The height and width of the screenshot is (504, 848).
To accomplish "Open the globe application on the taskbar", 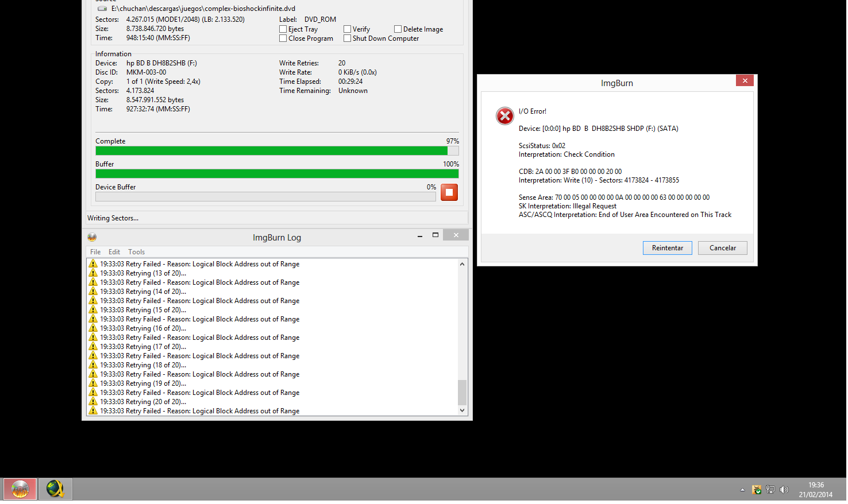I will [56, 490].
